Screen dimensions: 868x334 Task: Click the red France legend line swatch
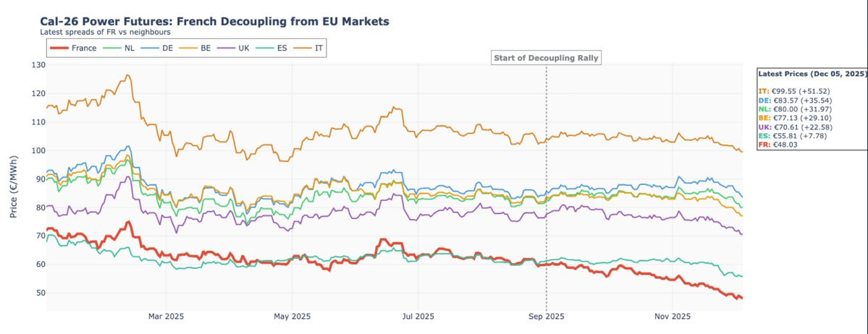point(59,48)
